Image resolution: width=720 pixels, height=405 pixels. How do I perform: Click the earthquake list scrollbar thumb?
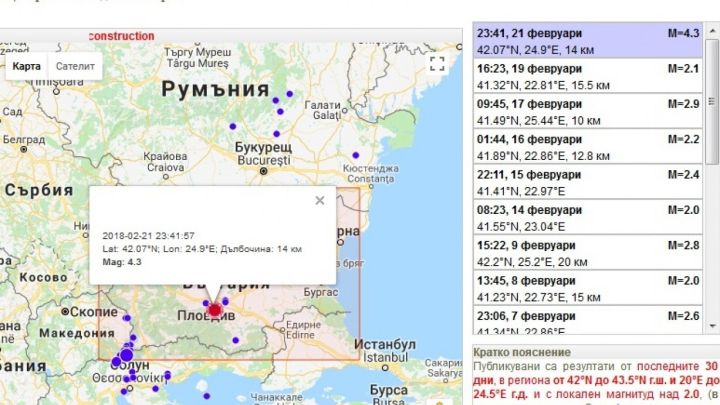click(711, 100)
